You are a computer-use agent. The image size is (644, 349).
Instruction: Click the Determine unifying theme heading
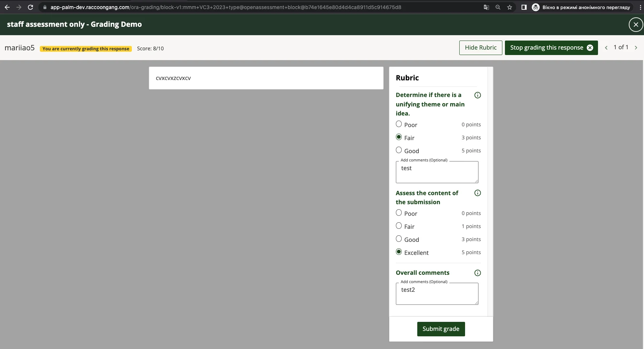tap(430, 104)
